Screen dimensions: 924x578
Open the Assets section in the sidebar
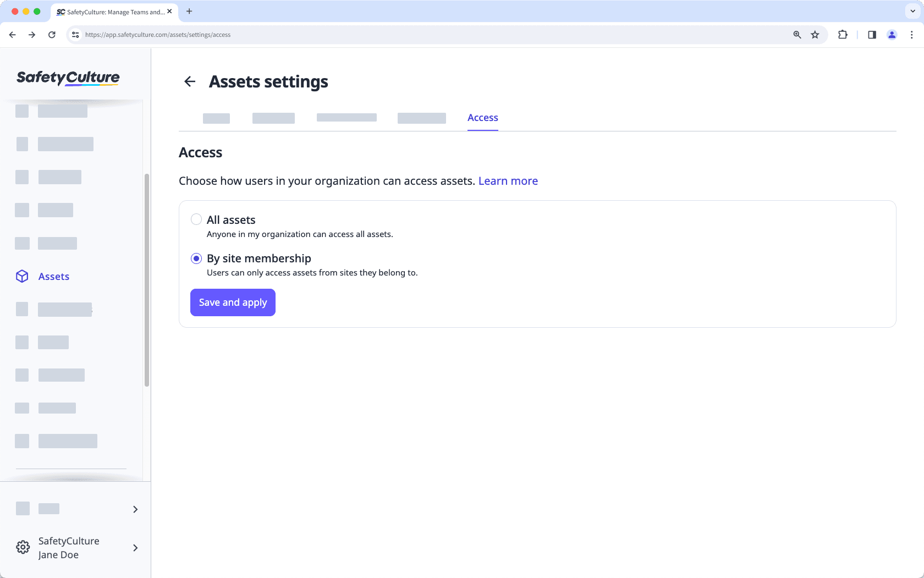coord(53,276)
